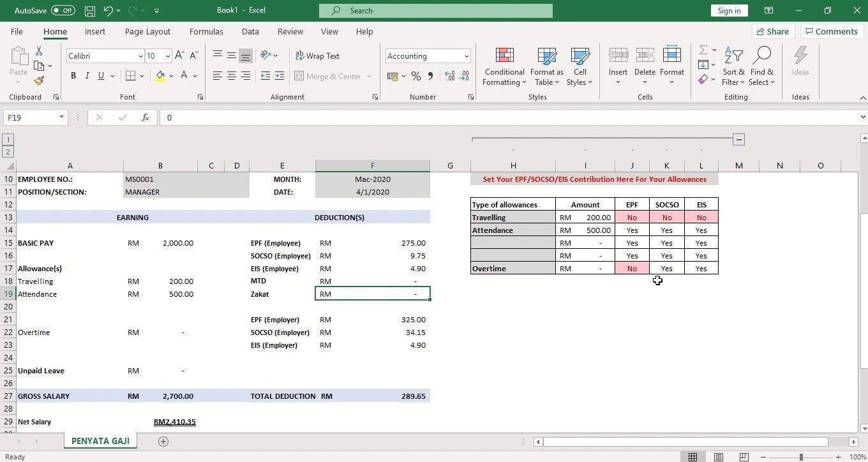Click the Cut scissors icon
Viewport: 868px width, 462px height.
[x=39, y=51]
